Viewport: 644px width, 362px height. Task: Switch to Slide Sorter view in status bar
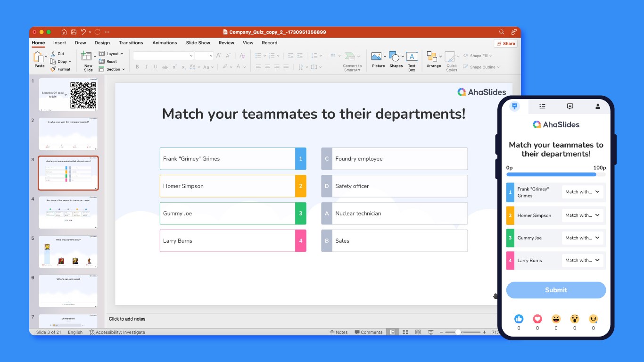[405, 332]
